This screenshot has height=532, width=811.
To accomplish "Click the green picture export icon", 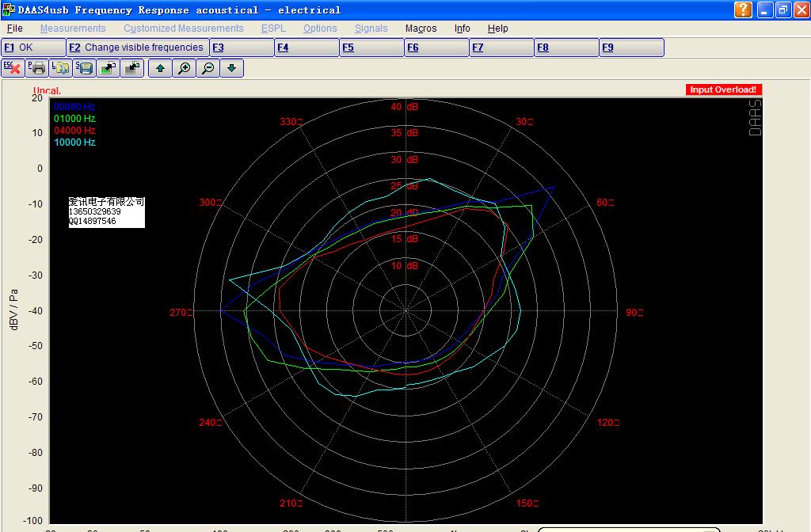I will coord(109,68).
